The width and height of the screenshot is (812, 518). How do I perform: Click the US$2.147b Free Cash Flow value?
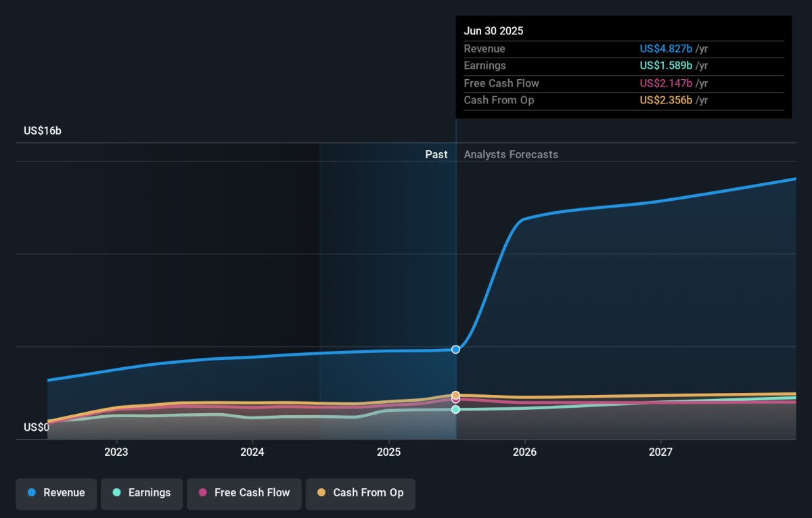[x=666, y=83]
